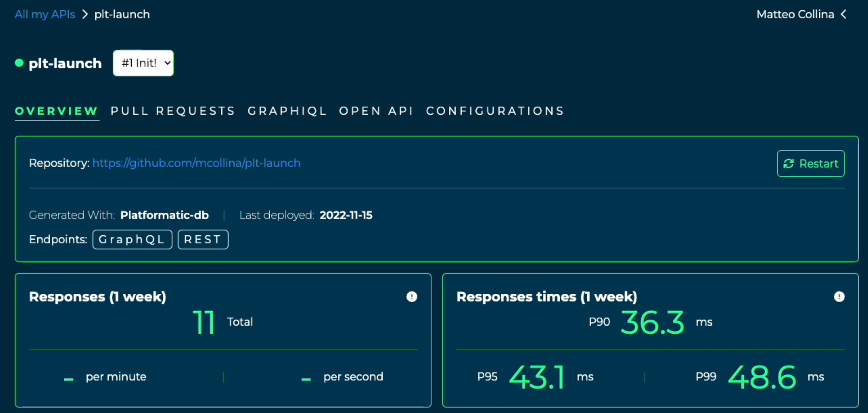The image size is (868, 413).
Task: Click the last deployed date 2022-11-15
Action: pyautogui.click(x=346, y=215)
